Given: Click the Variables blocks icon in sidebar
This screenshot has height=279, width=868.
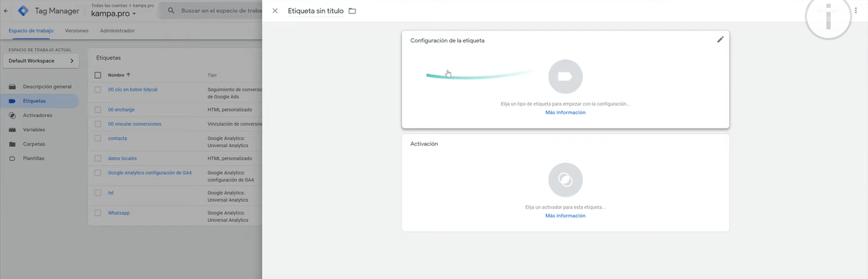Looking at the screenshot, I should (12, 130).
